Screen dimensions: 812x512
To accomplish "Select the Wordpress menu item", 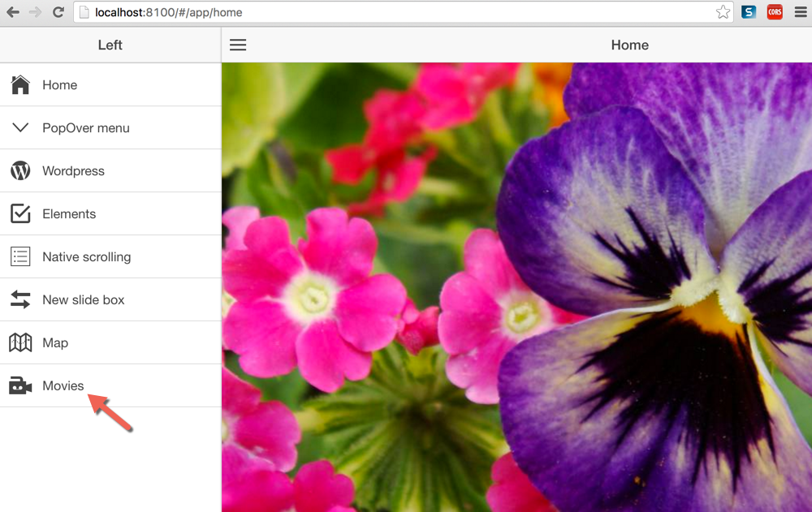I will [x=110, y=171].
